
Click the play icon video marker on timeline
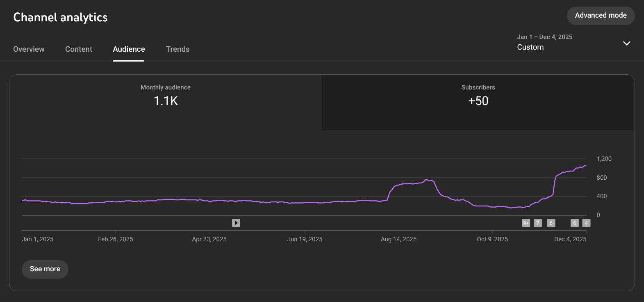click(x=236, y=223)
